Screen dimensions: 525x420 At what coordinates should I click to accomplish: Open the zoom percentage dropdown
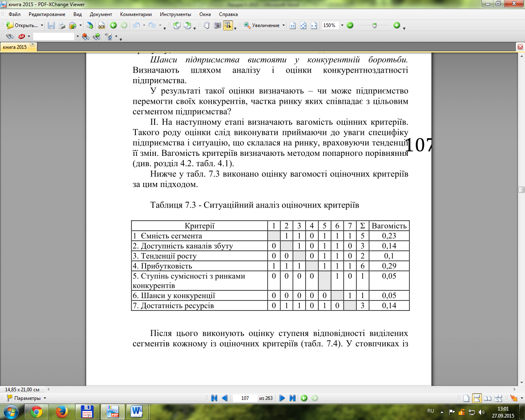tap(342, 25)
